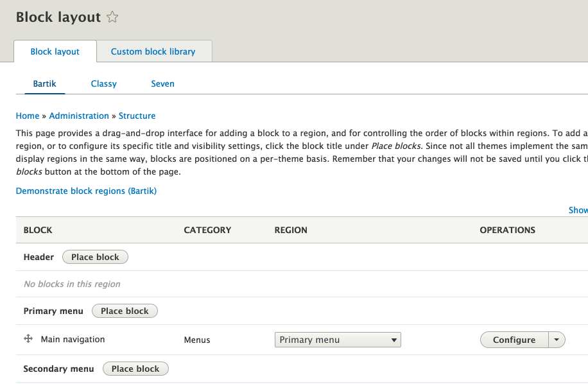Click the Structure breadcrumb link
588x384 pixels.
coord(137,116)
